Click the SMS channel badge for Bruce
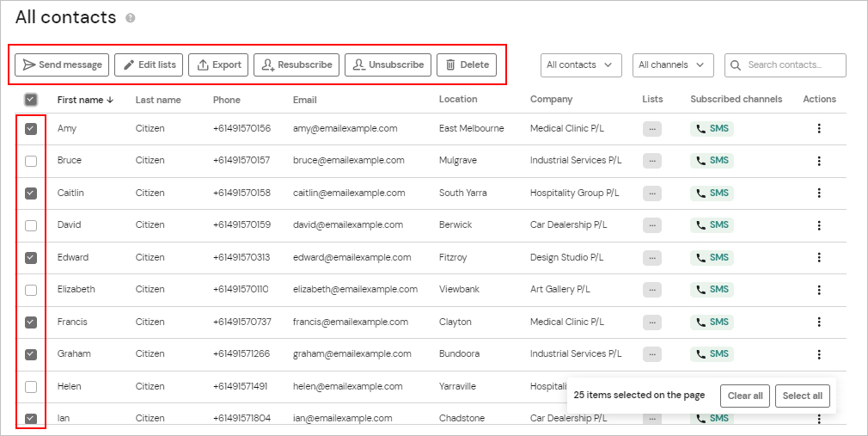 (712, 161)
